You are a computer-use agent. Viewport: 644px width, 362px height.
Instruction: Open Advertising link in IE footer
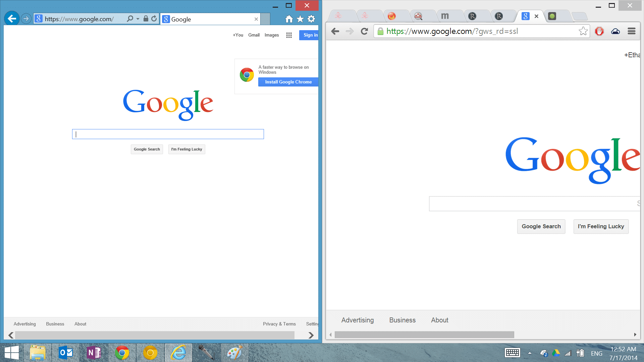click(25, 324)
